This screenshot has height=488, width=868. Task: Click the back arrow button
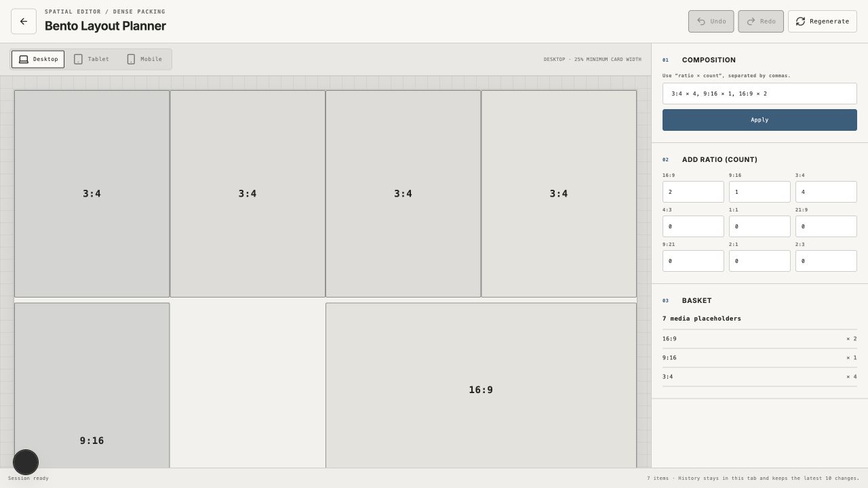point(24,21)
